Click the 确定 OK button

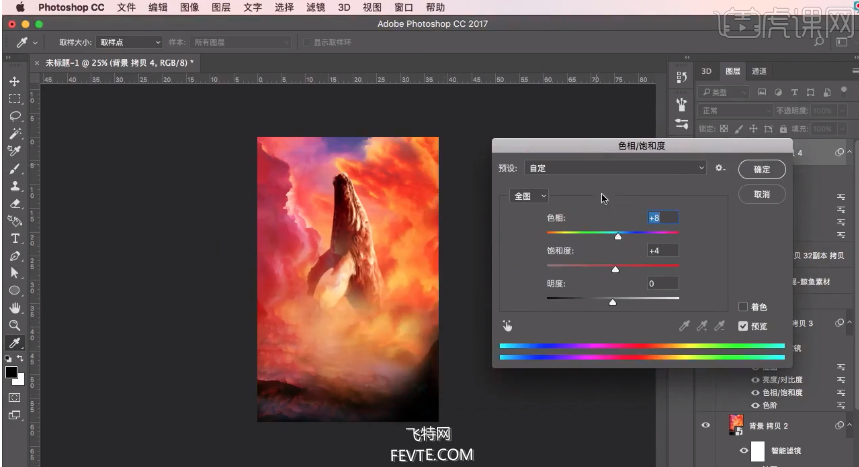point(761,169)
